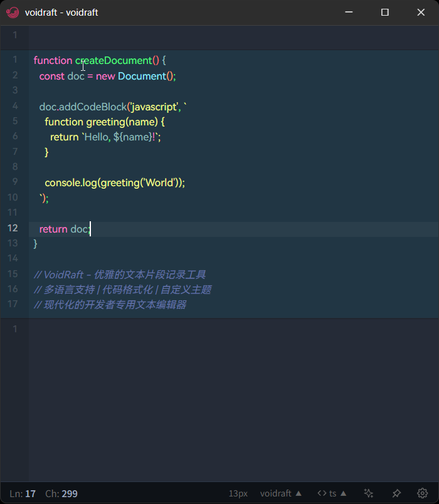The width and height of the screenshot is (439, 504).
Task: Click into the empty top code block
Action: pos(232,35)
